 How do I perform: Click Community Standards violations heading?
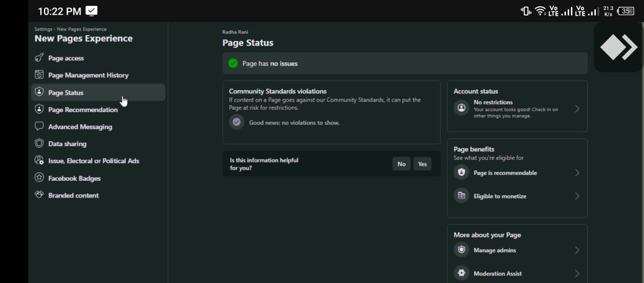click(x=277, y=91)
